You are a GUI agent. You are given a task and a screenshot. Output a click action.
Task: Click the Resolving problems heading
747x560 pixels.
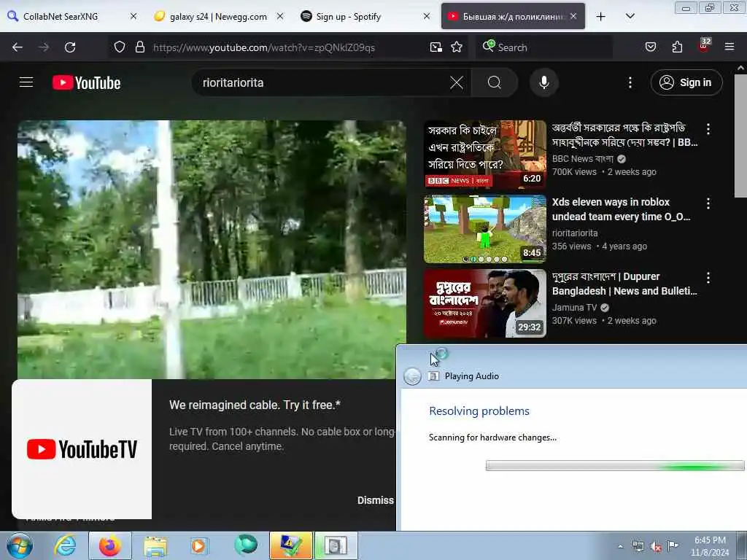click(x=479, y=411)
